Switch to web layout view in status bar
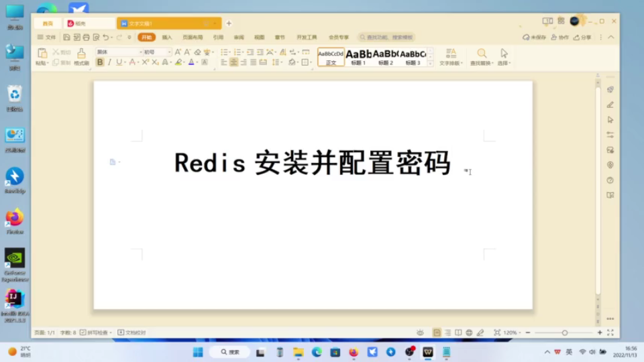The image size is (644, 362). pos(469,333)
